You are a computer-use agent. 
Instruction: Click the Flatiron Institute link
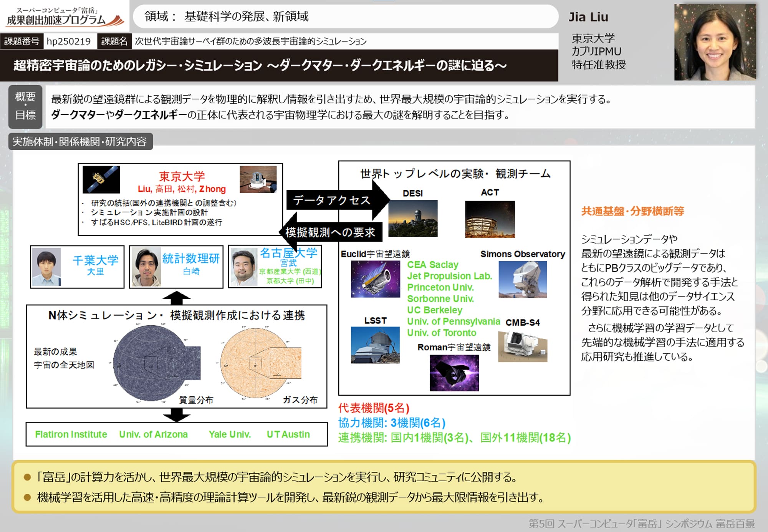(x=70, y=434)
